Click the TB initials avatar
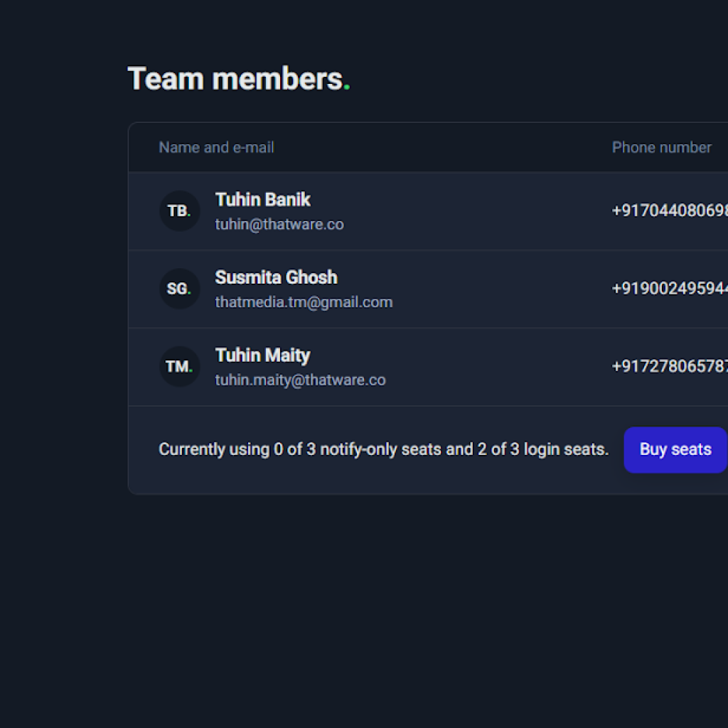The width and height of the screenshot is (728, 728). coord(179,211)
